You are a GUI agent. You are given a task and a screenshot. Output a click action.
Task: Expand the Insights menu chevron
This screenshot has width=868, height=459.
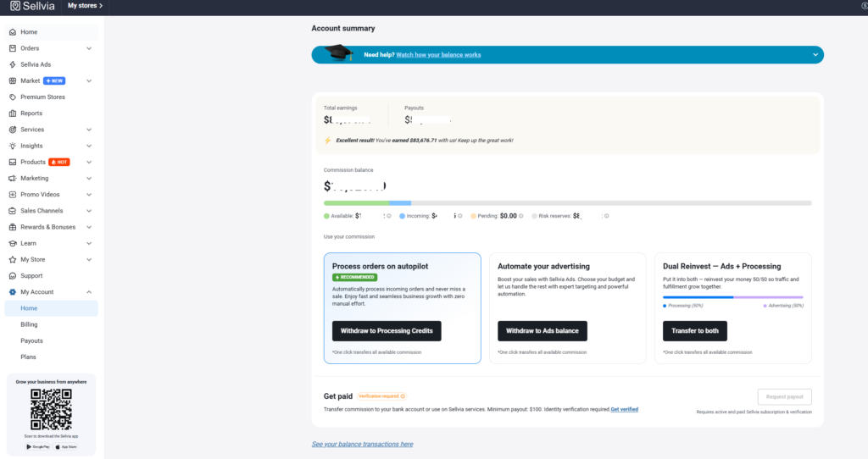click(89, 146)
